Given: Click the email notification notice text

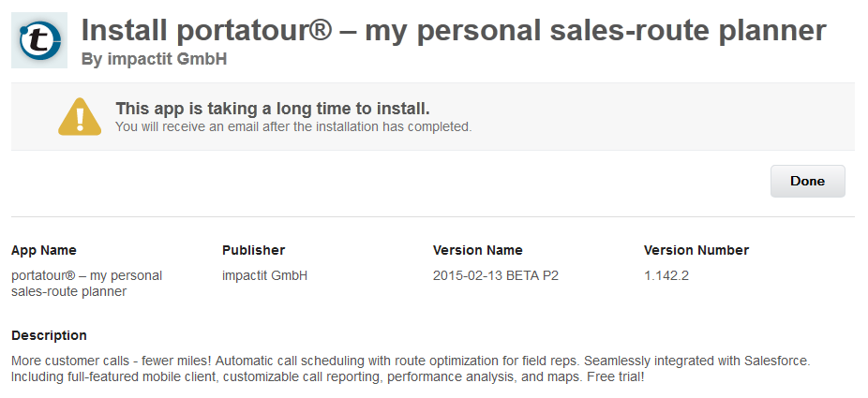Looking at the screenshot, I should [x=293, y=126].
